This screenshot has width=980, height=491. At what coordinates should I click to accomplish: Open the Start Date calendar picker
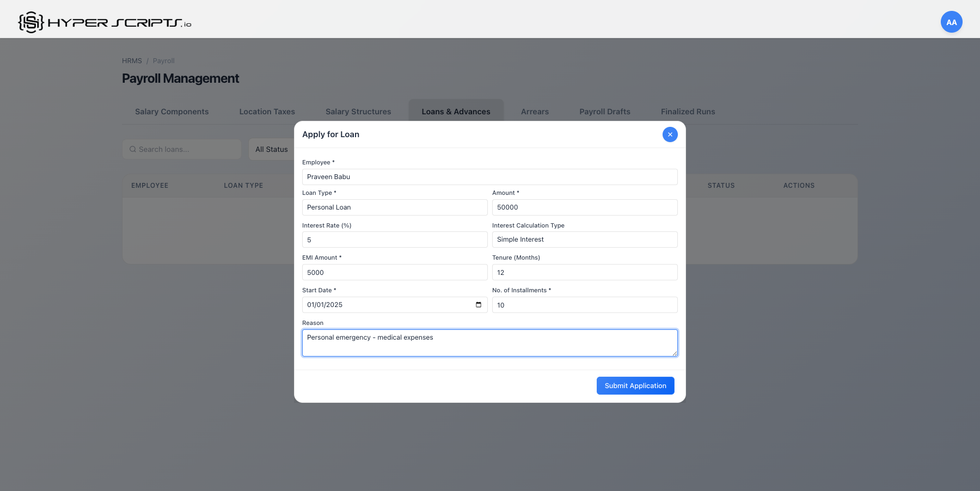[x=478, y=305]
